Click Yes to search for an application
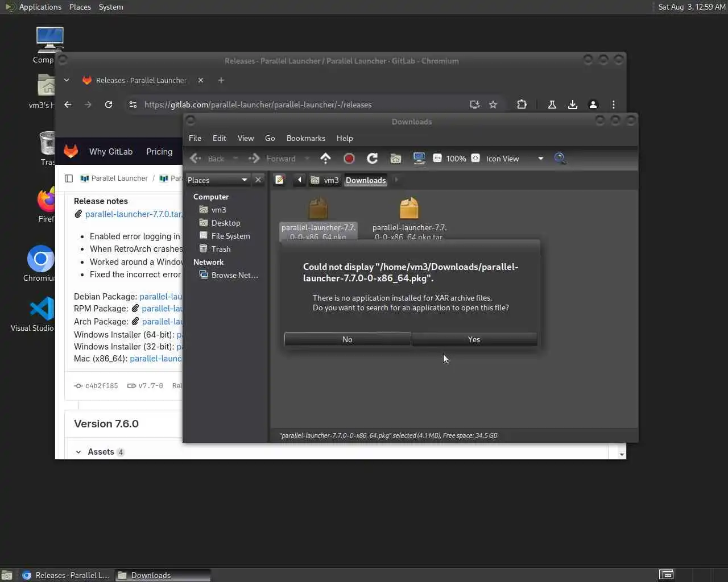The height and width of the screenshot is (582, 728). point(474,339)
